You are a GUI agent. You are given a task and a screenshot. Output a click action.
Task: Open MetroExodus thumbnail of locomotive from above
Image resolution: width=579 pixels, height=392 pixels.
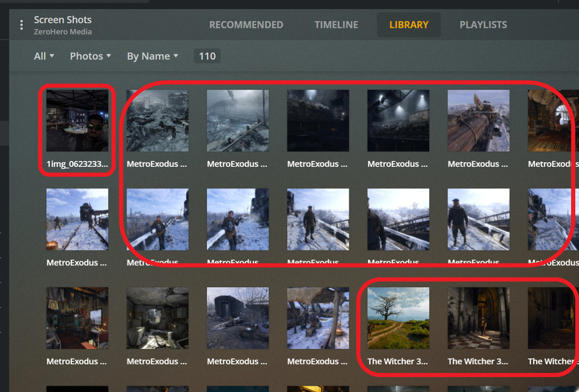pos(479,121)
